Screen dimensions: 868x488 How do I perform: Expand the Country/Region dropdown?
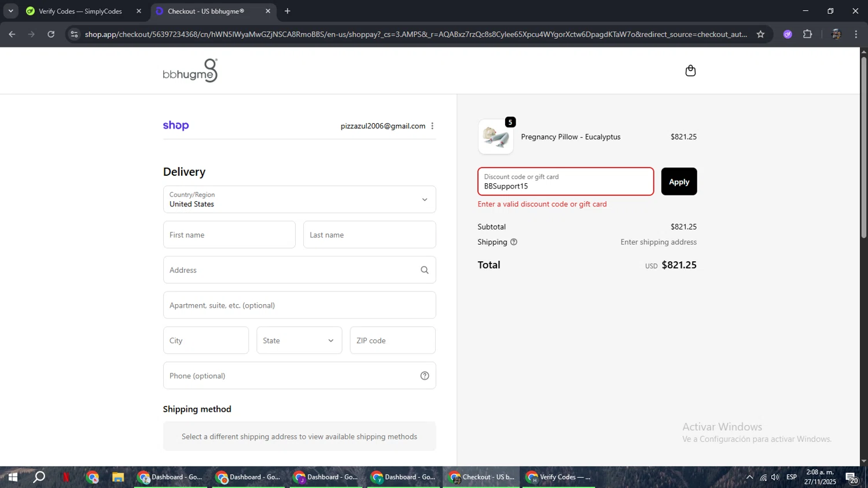tap(299, 199)
